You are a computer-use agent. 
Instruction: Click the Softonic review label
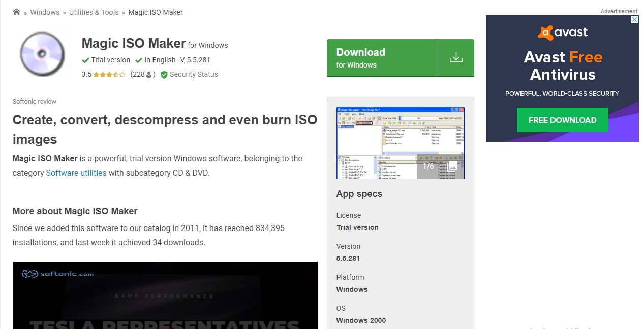click(35, 102)
